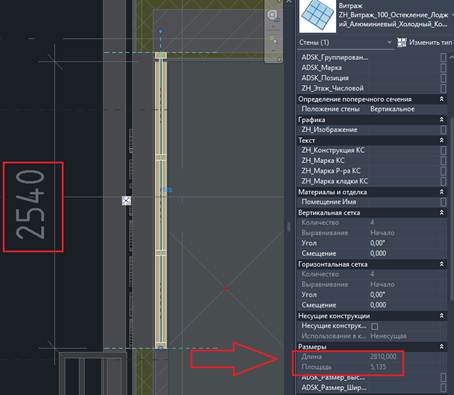The width and height of the screenshot is (454, 395).
Task: Open the Стены (1) filter dropdown
Action: tap(345, 43)
